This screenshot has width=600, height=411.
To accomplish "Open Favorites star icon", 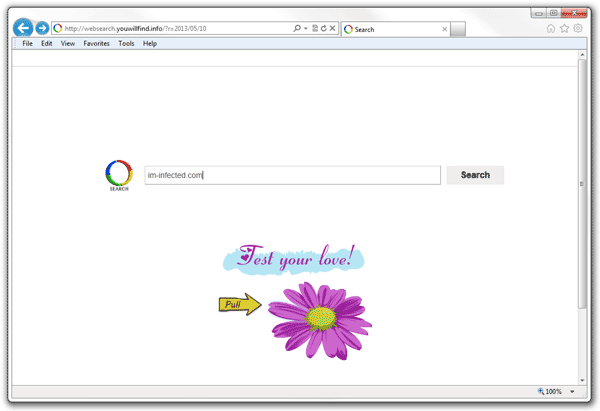I will [564, 28].
